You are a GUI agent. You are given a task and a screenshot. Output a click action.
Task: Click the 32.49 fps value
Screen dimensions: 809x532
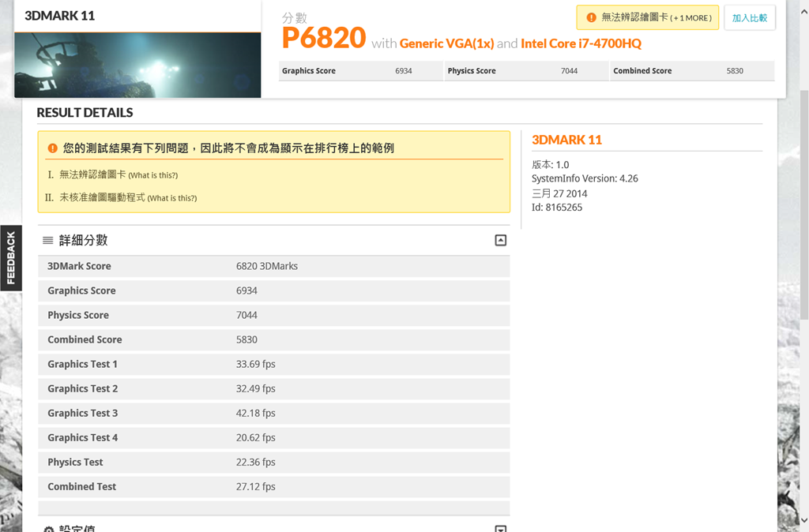[x=255, y=388]
